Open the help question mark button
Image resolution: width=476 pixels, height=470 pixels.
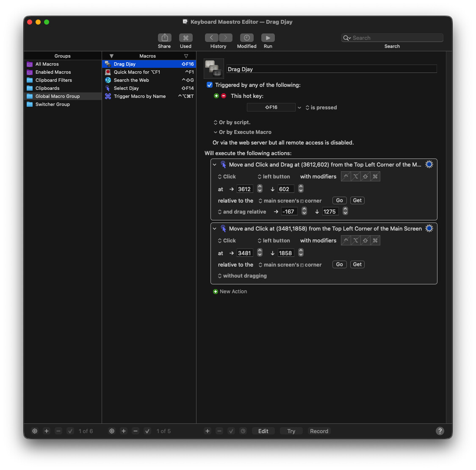click(x=440, y=431)
